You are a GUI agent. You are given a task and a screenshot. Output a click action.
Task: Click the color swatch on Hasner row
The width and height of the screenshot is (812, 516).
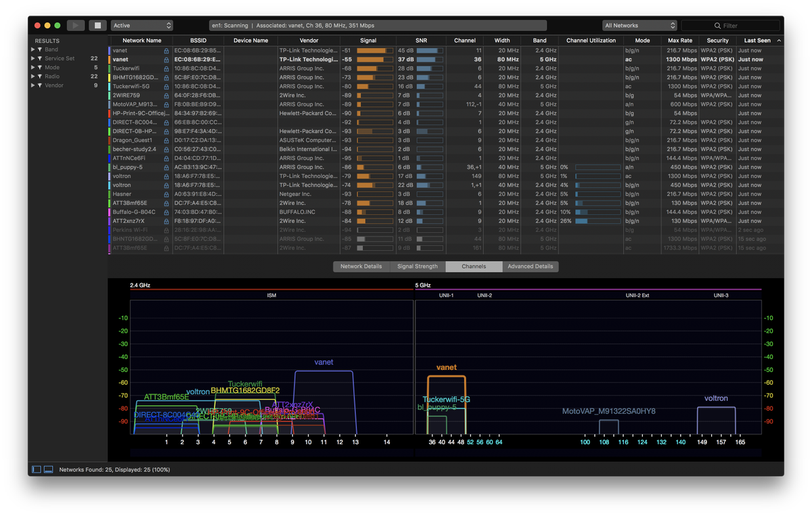tap(110, 194)
